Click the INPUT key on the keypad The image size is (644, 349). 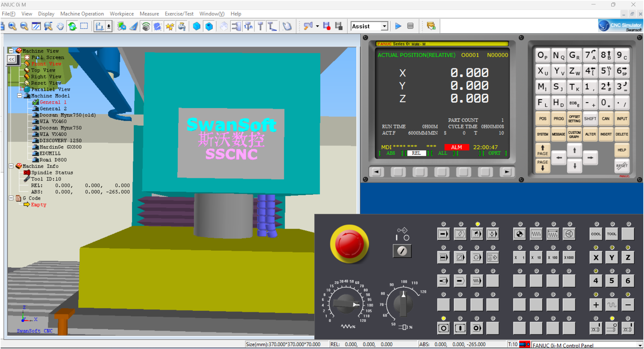point(622,119)
